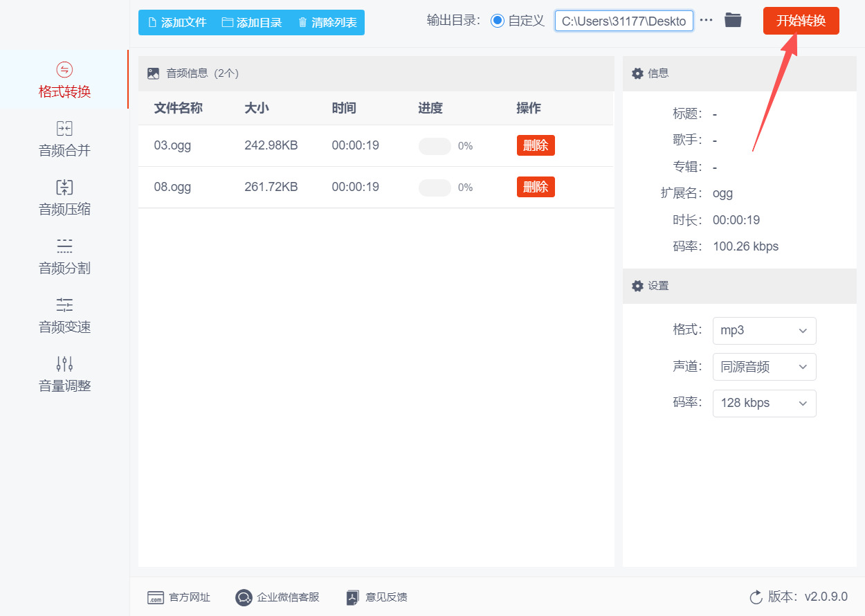Viewport: 865px width, 616px height.
Task: Click the 音量调整 equalizer icon
Action: tap(64, 363)
